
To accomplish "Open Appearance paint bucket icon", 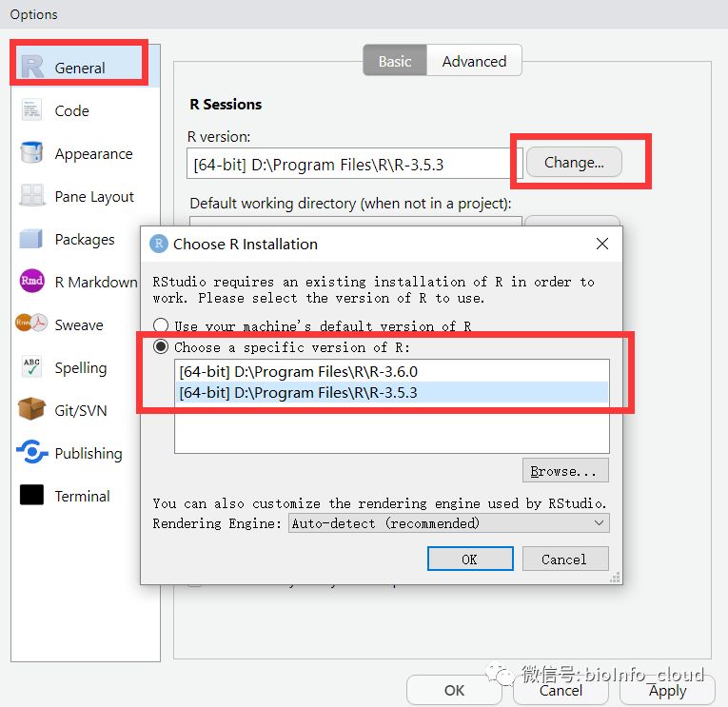I will [x=31, y=152].
